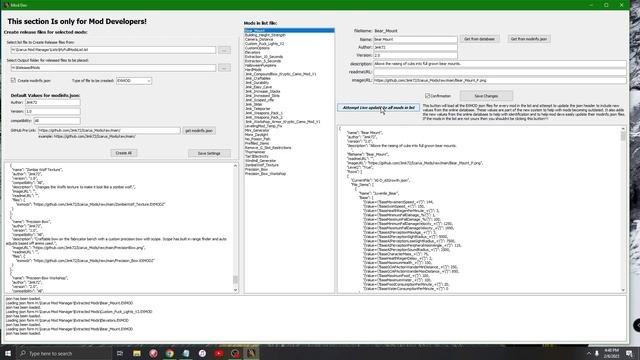Click the mod Version field on right
The image size is (640, 360).
tap(415, 55)
